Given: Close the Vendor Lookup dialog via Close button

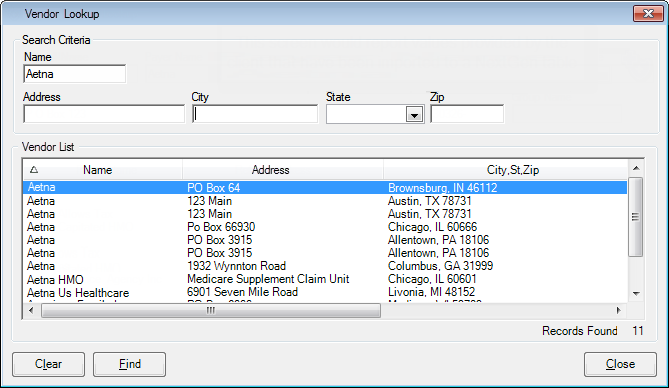Looking at the screenshot, I should 620,364.
